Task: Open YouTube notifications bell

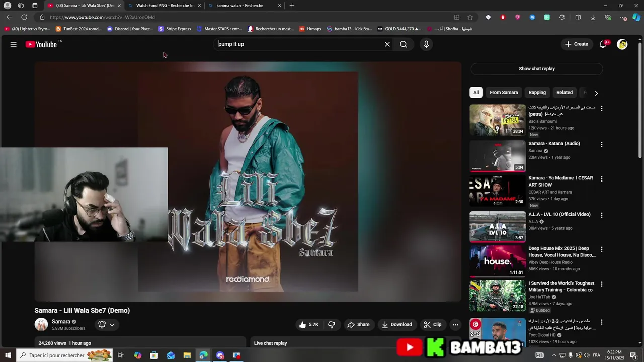Action: click(x=603, y=44)
